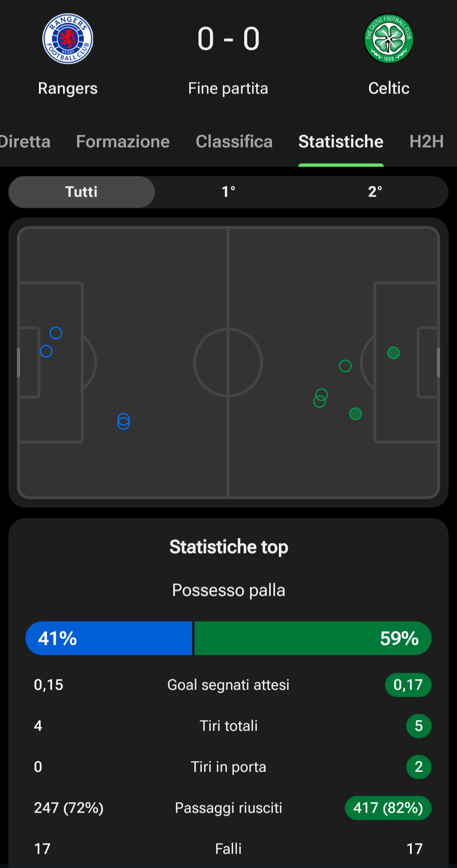The height and width of the screenshot is (868, 457).
Task: Switch to the H2H tab
Action: click(427, 142)
